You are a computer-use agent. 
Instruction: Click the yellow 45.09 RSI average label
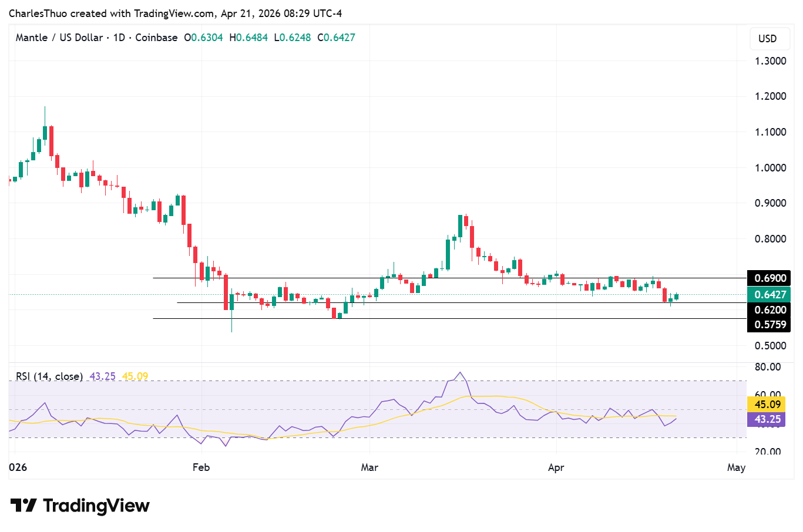coord(767,405)
